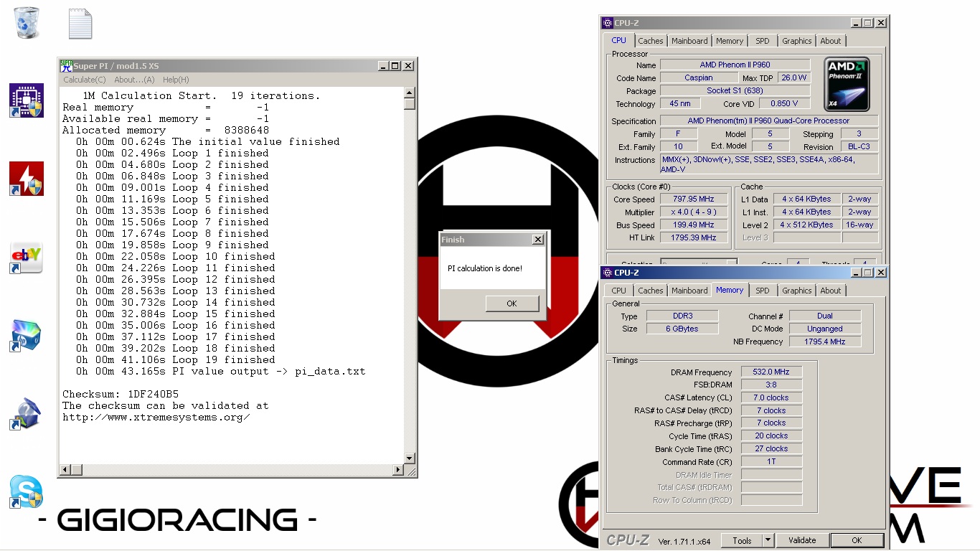Viewport: 980px width, 551px height.
Task: Click the CPU-Z Memory window title icon
Action: point(608,273)
